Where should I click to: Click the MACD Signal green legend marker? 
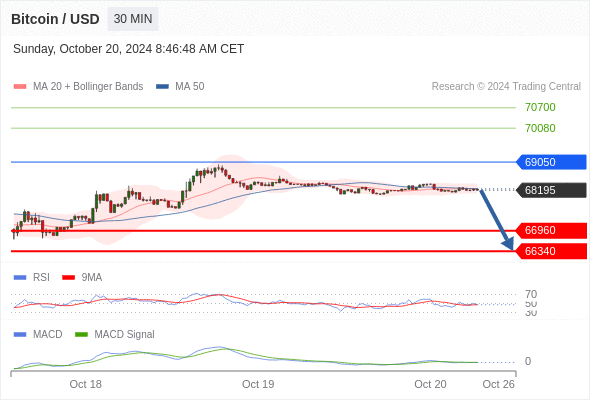[81, 334]
